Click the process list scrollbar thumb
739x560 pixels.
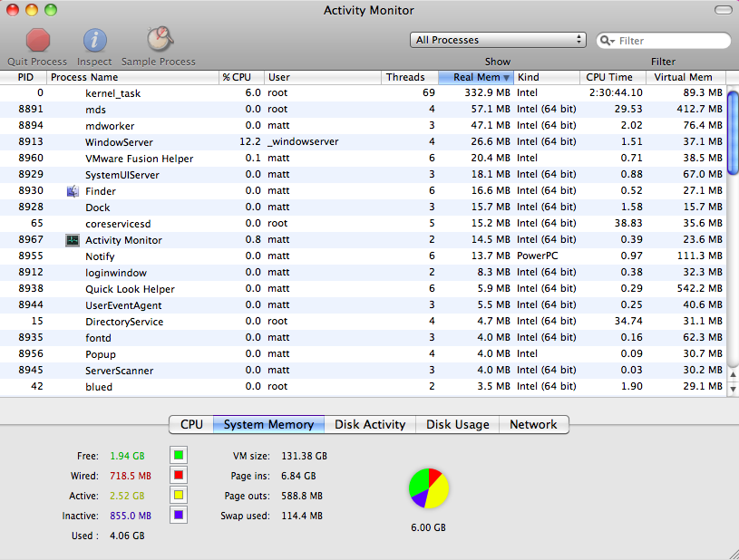pyautogui.click(x=733, y=133)
